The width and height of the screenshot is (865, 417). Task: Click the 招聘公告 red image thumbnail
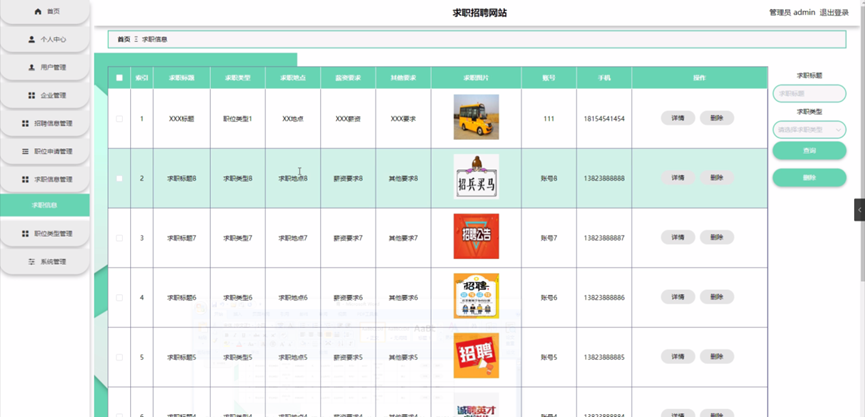pos(476,236)
